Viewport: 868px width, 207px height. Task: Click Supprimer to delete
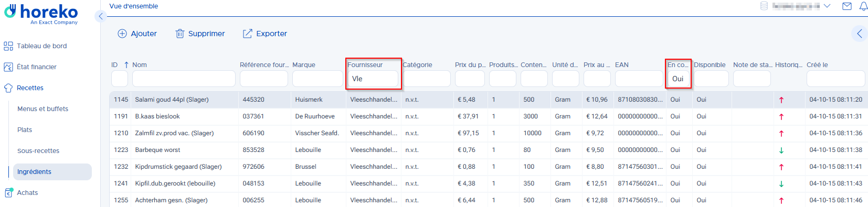click(x=200, y=34)
